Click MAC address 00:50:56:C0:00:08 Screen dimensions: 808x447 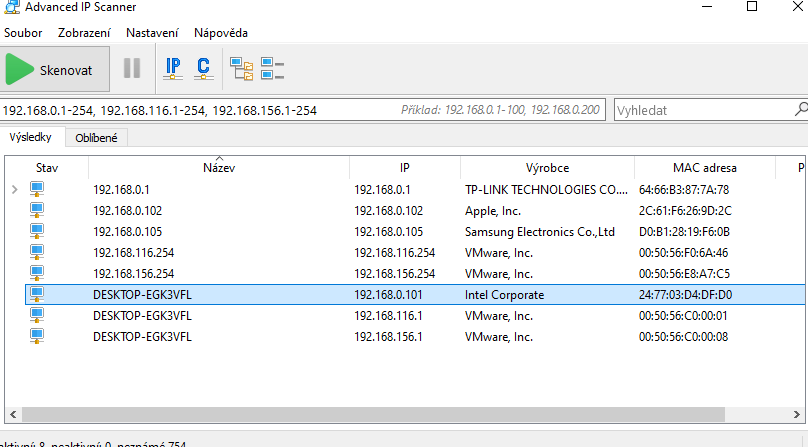click(x=683, y=337)
